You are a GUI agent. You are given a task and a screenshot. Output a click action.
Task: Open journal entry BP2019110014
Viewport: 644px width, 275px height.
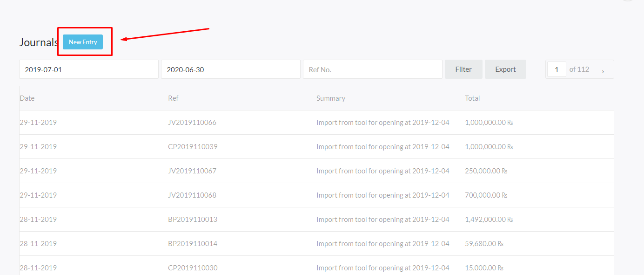(193, 244)
